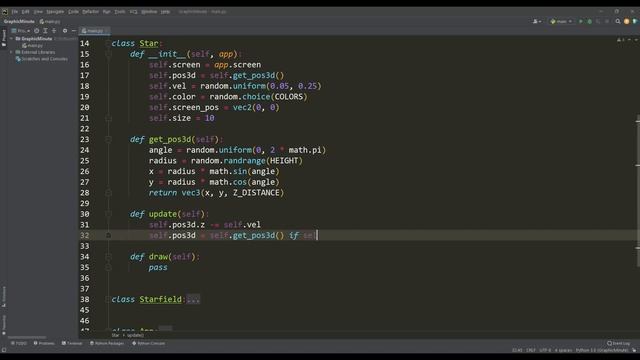Click the update() breadcrumb at editor bottom
640x360 pixels.
135,335
